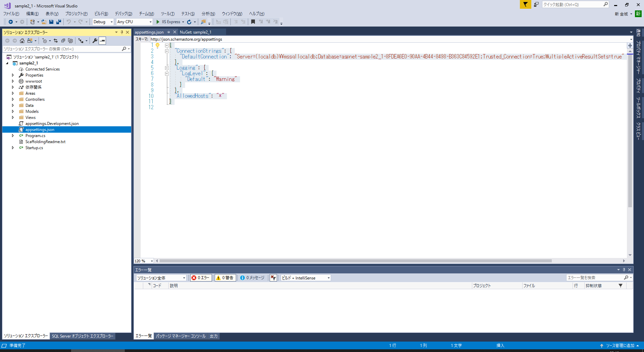This screenshot has width=644, height=352.
Task: Click the View Class Diagram hierarchy icon
Action: [81, 41]
